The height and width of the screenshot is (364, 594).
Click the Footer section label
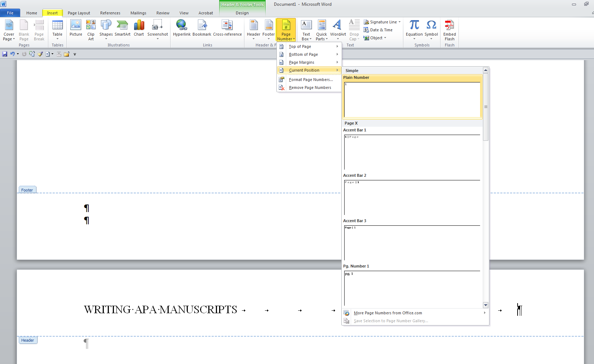pos(27,190)
